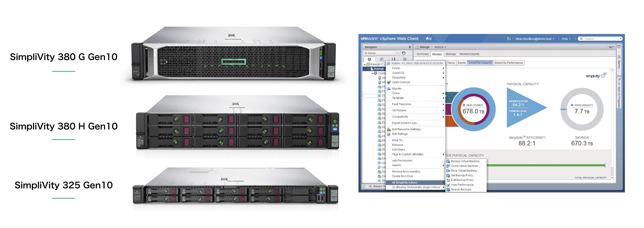Viewport: 644px width, 228px height.
Task: Open the Actions dropdown next to Raleigh
Action: (x=440, y=47)
